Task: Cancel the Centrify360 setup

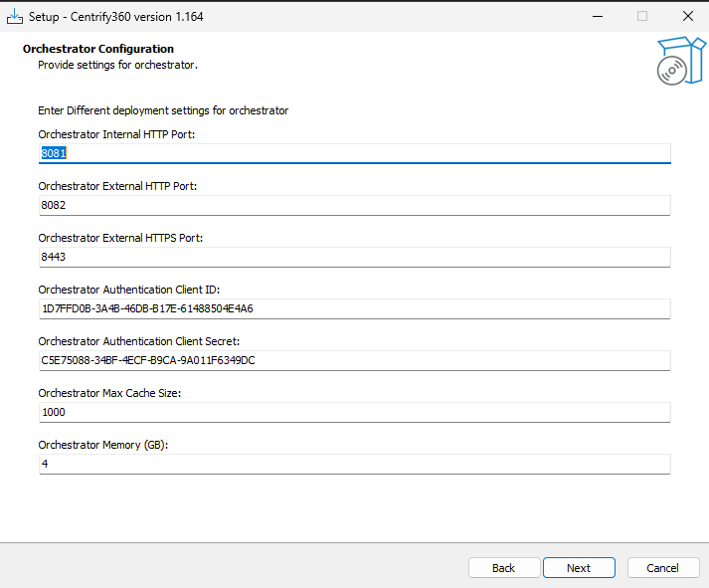Action: click(x=663, y=568)
